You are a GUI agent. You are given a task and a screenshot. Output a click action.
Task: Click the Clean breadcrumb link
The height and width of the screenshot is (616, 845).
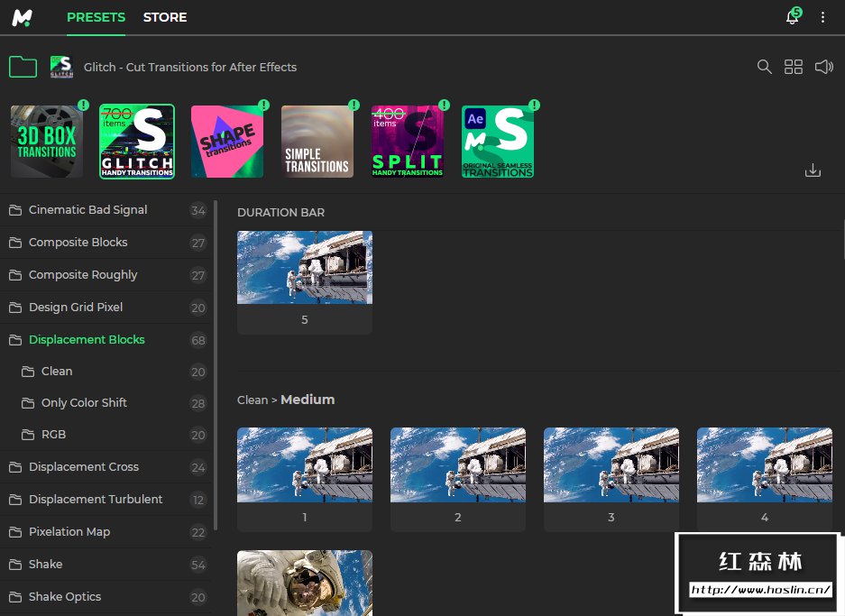click(253, 400)
